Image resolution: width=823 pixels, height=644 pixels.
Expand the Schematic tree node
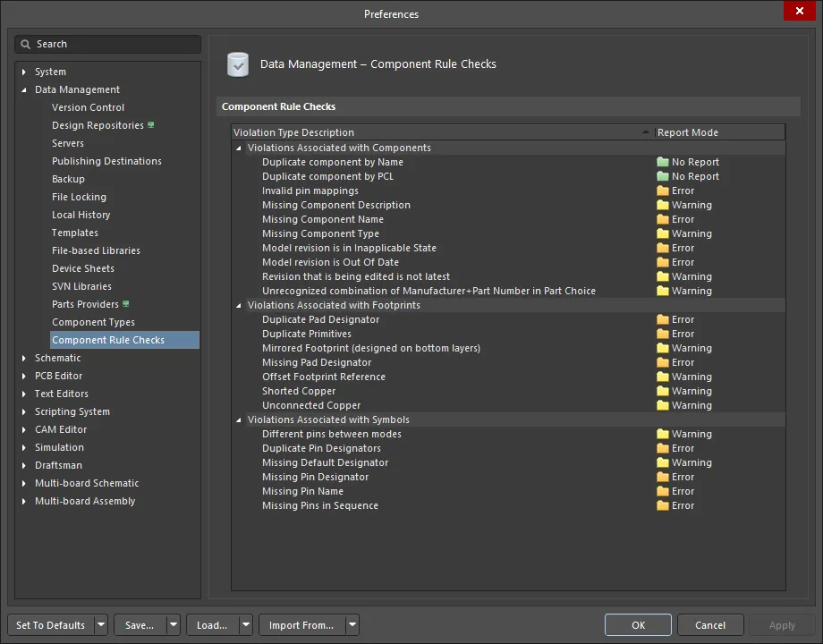23,358
